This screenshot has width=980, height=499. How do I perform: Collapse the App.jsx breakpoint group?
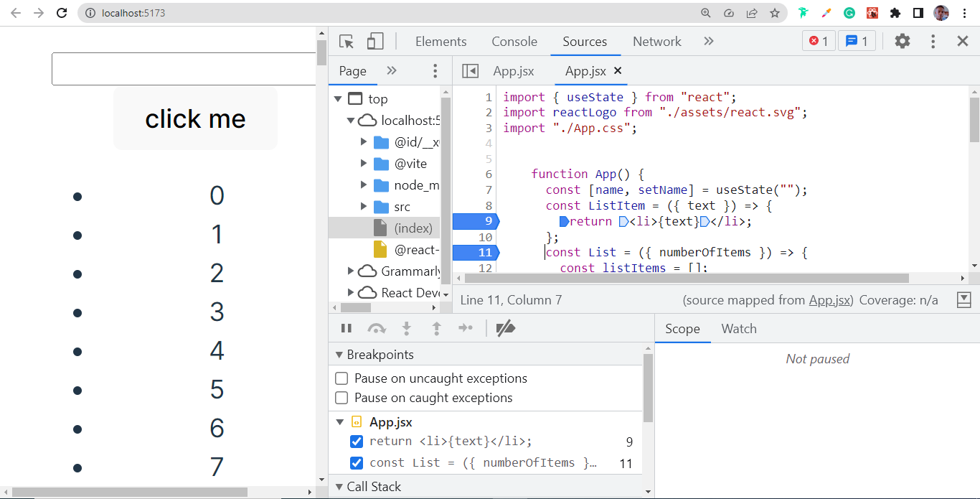coord(339,422)
